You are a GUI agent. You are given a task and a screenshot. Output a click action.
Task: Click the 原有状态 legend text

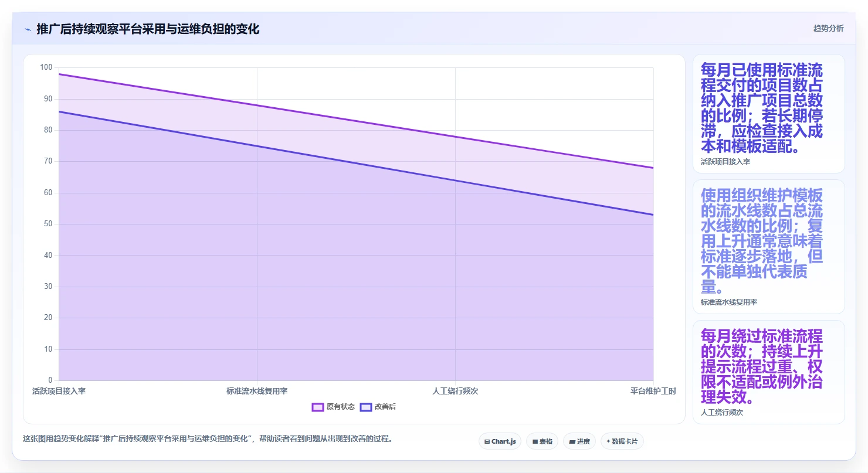[x=341, y=407]
